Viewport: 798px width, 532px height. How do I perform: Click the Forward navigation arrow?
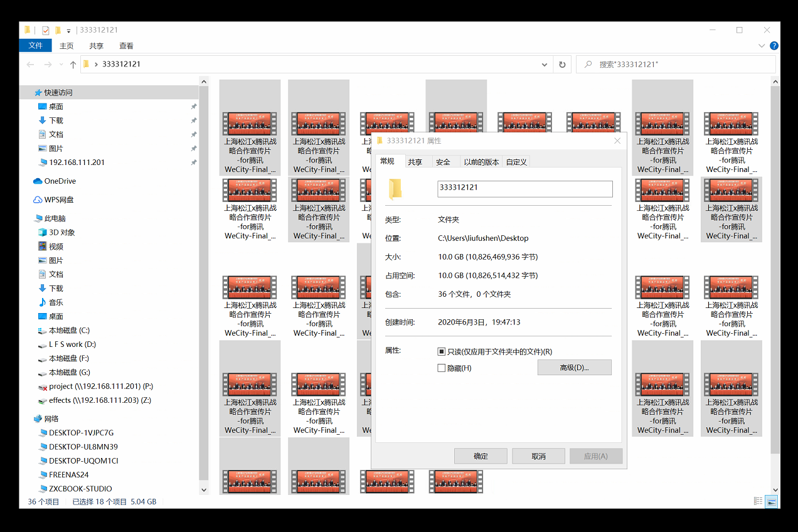48,64
